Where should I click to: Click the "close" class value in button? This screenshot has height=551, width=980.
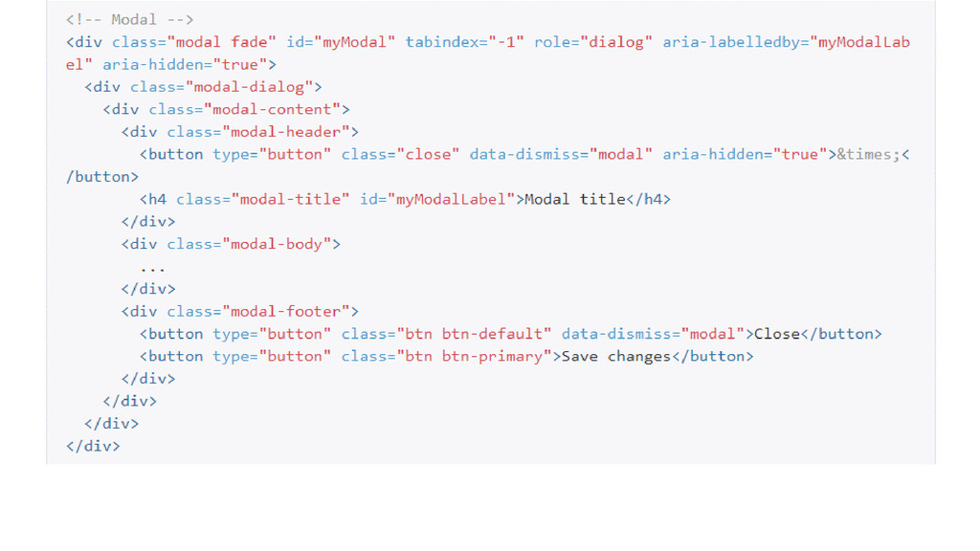tap(428, 154)
